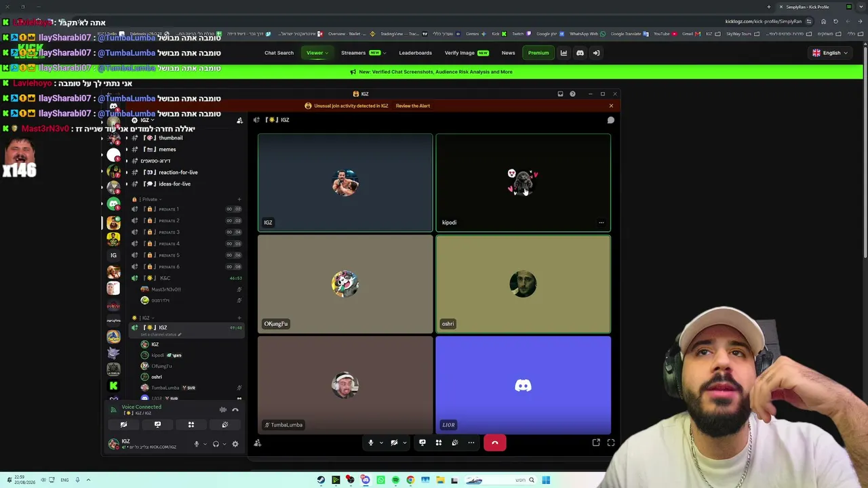868x488 pixels.
Task: Select the TumbaLumba participant video tile
Action: tap(345, 385)
